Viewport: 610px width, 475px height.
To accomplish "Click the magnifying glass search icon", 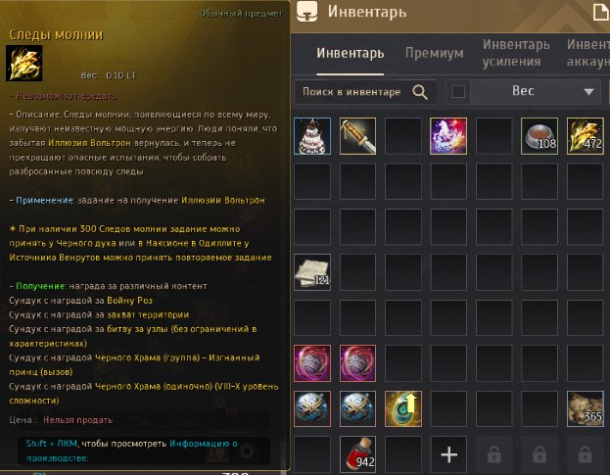I will pyautogui.click(x=420, y=92).
